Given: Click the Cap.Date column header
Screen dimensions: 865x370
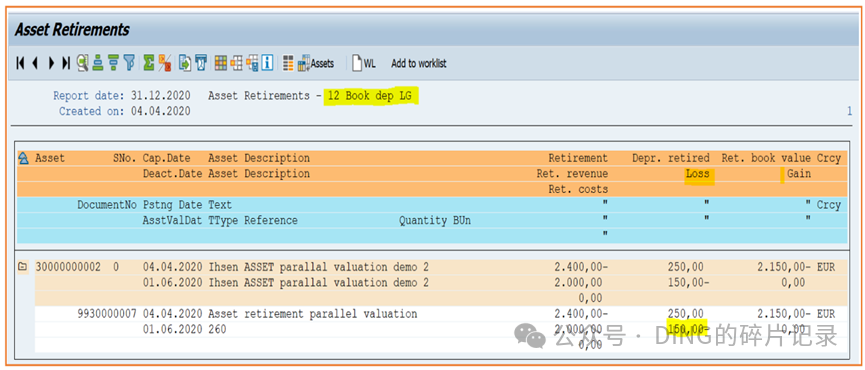Looking at the screenshot, I should coord(167,158).
